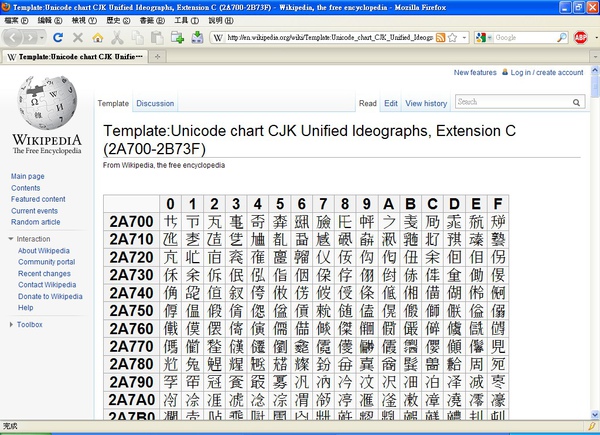600x435 pixels.
Task: Click the red Adblock Plus ABP icon
Action: [x=580, y=37]
